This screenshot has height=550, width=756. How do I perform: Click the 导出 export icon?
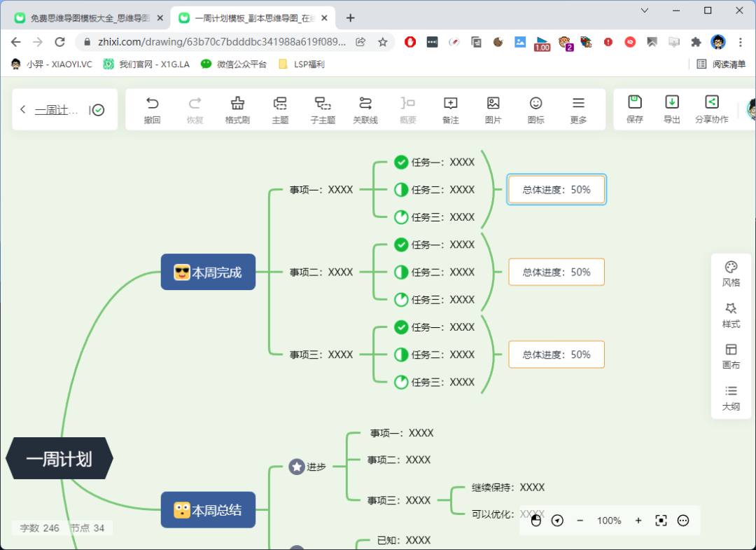671,102
